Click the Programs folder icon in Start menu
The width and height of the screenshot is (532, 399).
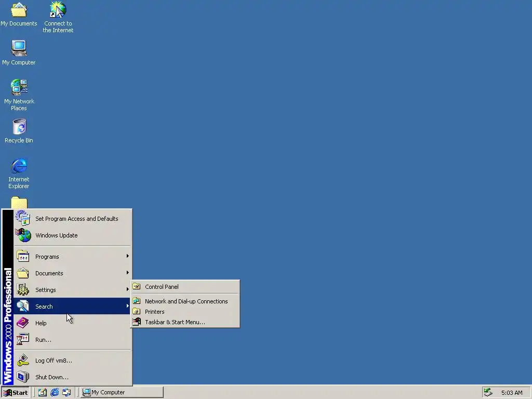click(23, 257)
